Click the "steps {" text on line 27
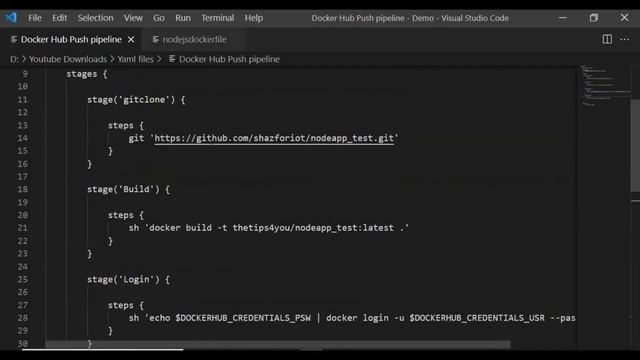The image size is (640, 360). pyautogui.click(x=126, y=305)
